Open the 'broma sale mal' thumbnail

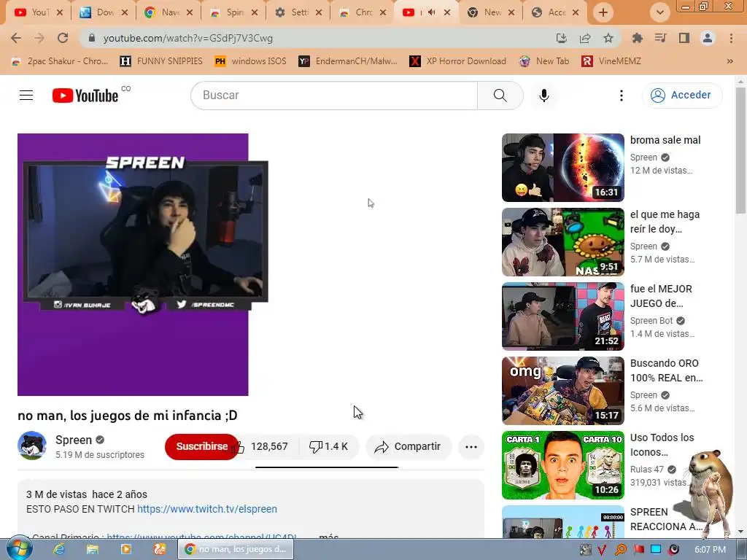(x=563, y=168)
